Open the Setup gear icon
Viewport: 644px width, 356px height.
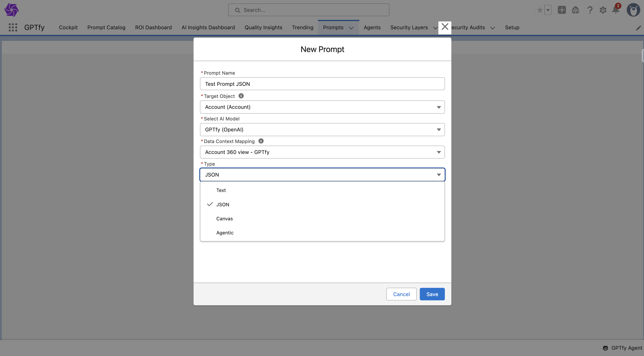click(603, 10)
